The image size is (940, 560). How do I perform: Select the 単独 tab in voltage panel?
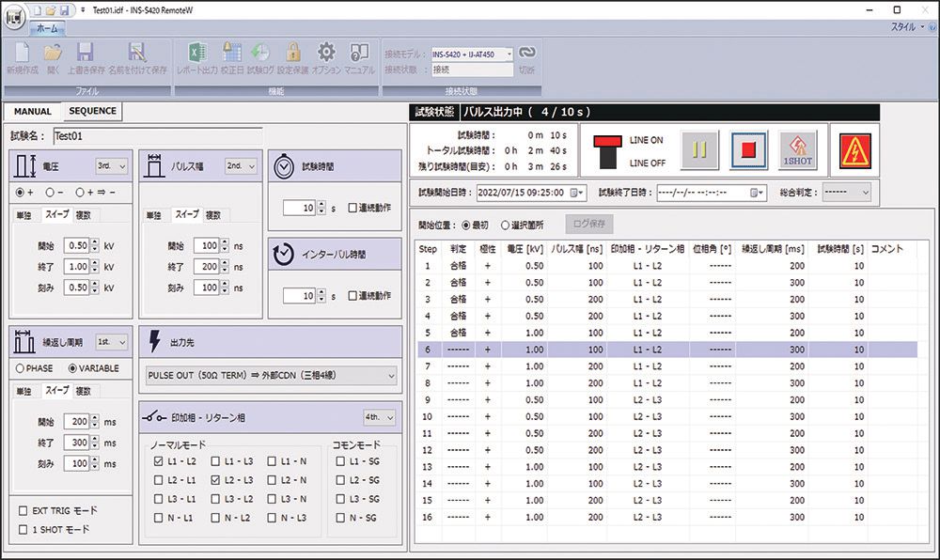coord(24,215)
